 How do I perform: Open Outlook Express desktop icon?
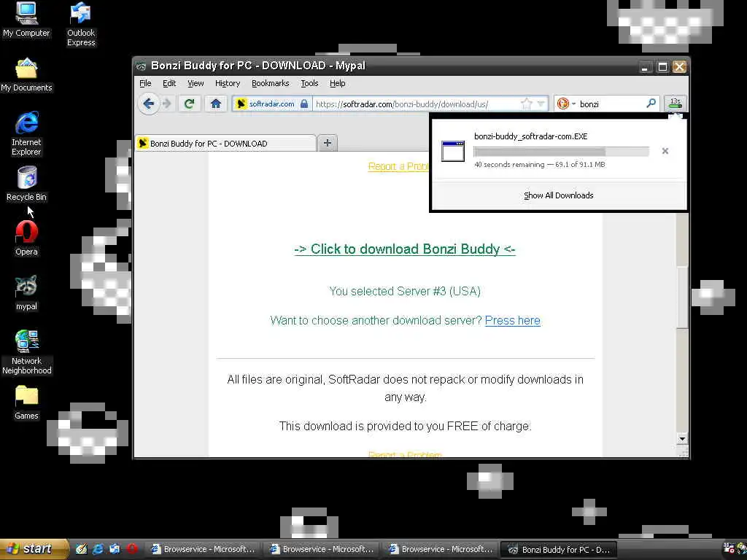pyautogui.click(x=80, y=24)
